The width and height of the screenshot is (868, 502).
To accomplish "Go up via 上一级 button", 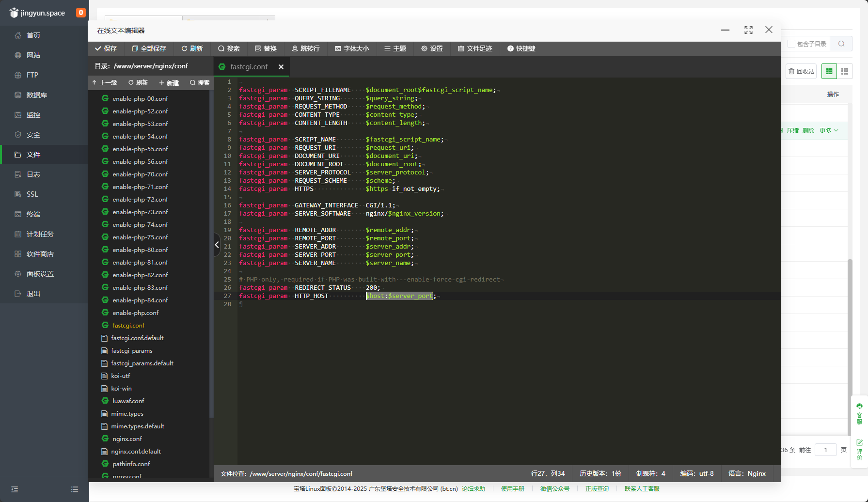I will 105,83.
